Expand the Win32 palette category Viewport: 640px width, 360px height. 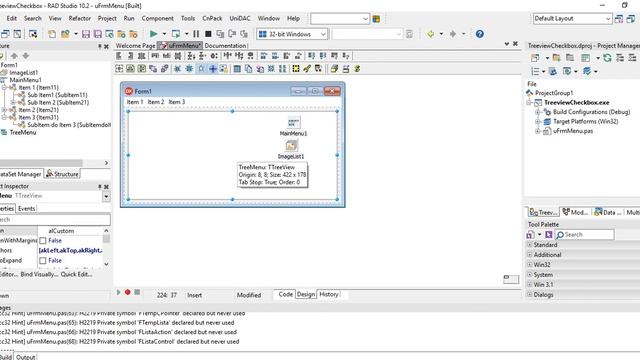pos(529,264)
